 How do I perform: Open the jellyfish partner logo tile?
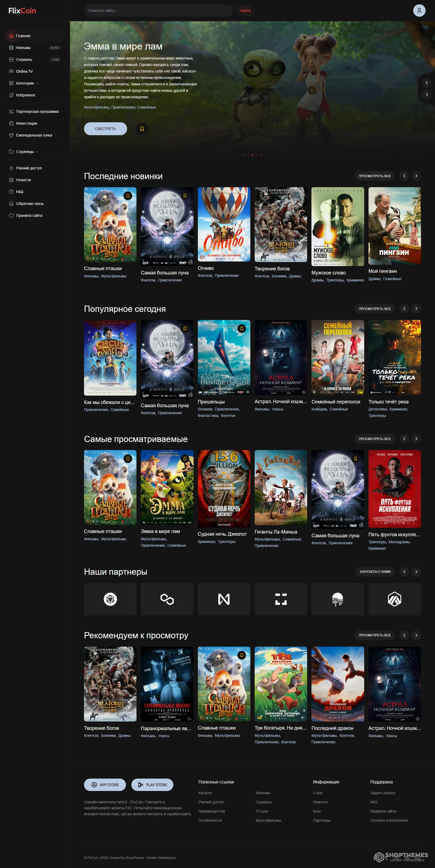pyautogui.click(x=337, y=599)
